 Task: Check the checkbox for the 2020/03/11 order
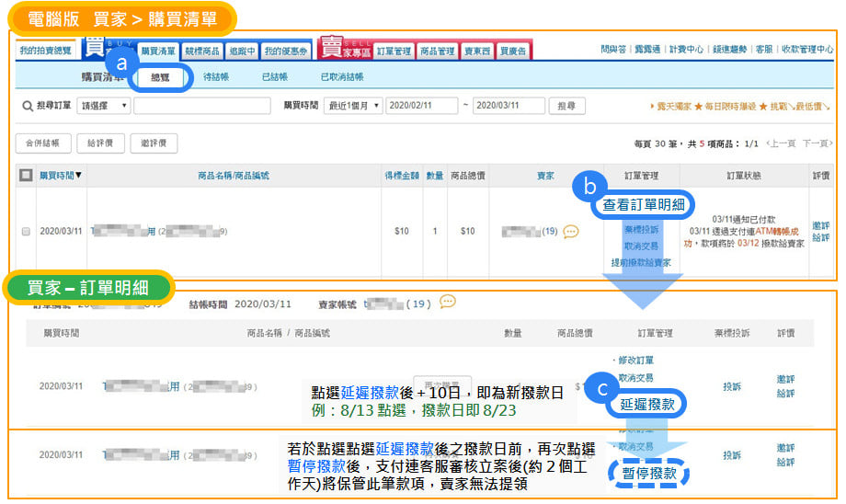click(26, 232)
